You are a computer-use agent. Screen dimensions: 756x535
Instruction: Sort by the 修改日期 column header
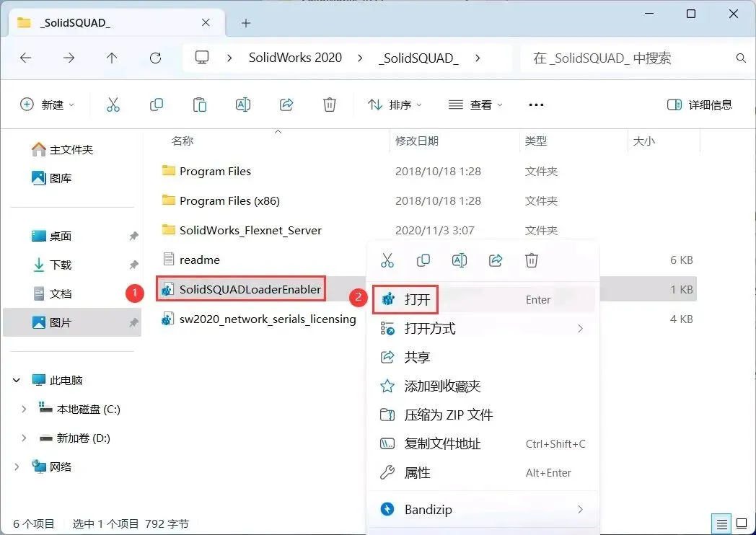416,141
